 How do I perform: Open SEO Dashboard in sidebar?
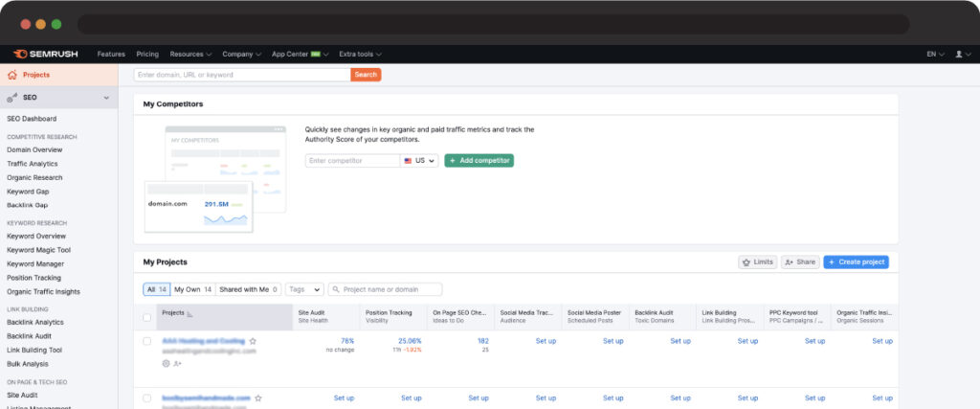(x=32, y=119)
